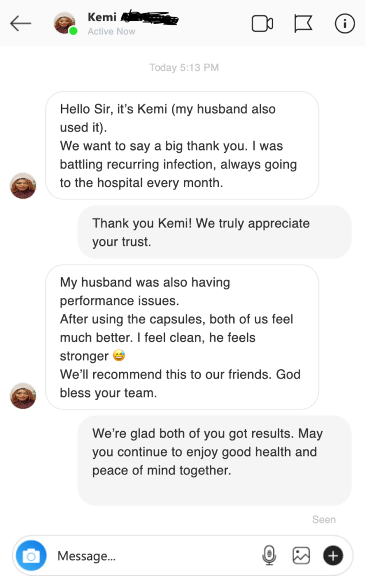
Task: Tap avatar beside the 'recurring infection' message
Action: (x=24, y=186)
